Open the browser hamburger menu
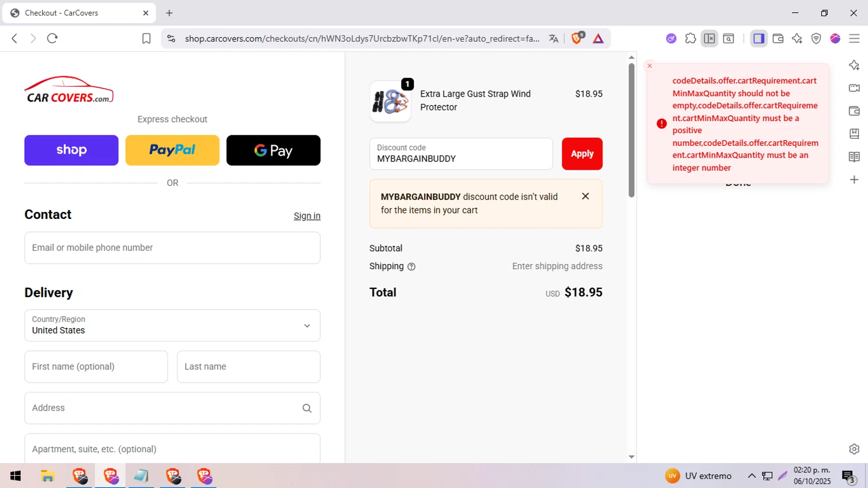Image resolution: width=868 pixels, height=488 pixels. tap(854, 38)
